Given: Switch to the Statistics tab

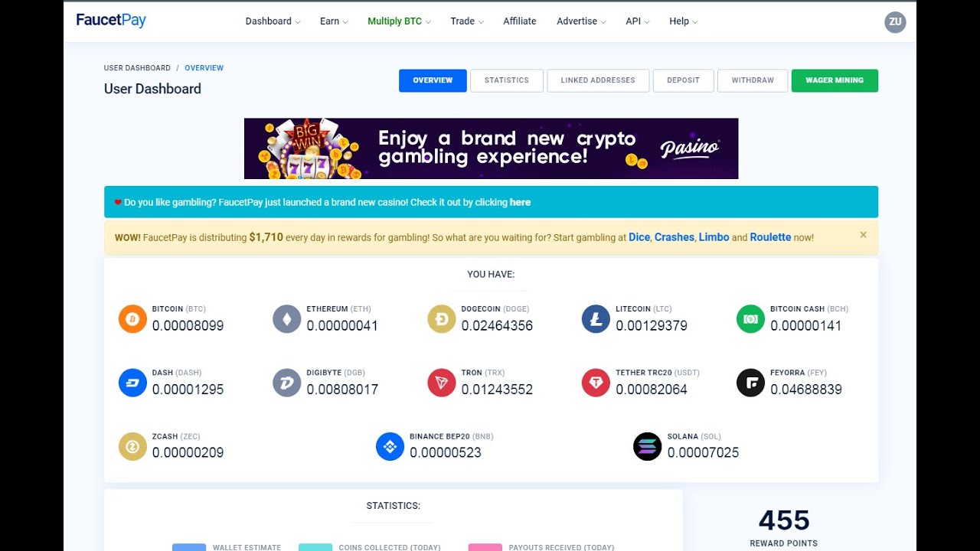Looking at the screenshot, I should pyautogui.click(x=507, y=80).
